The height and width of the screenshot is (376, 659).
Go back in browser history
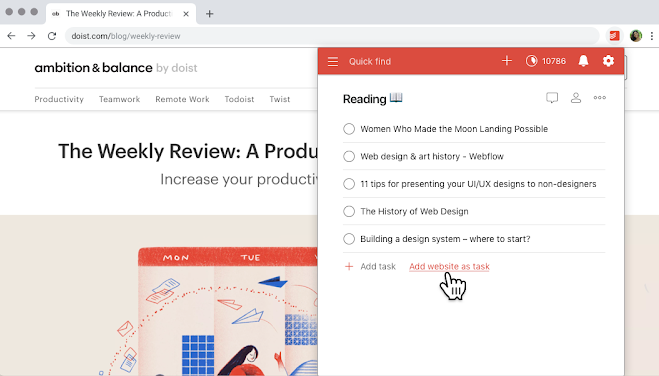pyautogui.click(x=11, y=36)
